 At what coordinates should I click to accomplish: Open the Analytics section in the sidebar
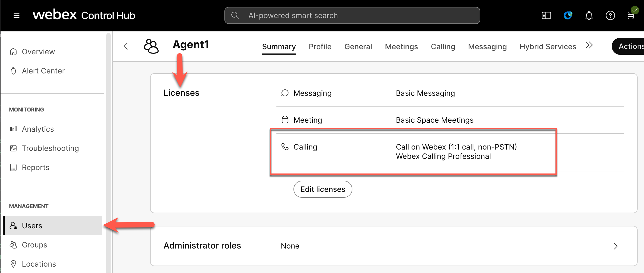click(38, 129)
